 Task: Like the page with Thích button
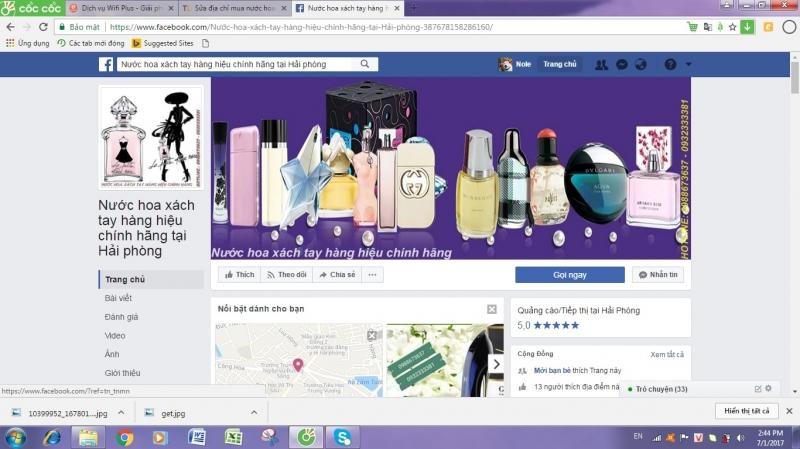tap(239, 274)
